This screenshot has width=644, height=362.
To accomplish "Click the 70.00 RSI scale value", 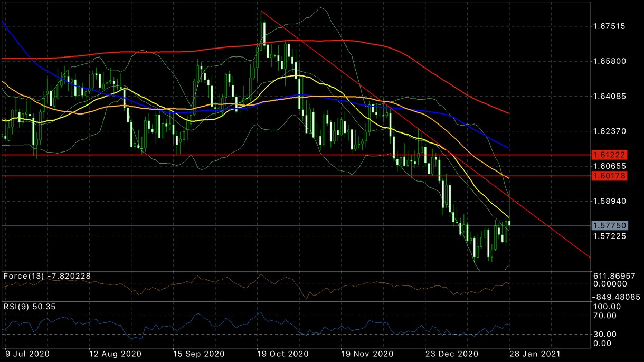I will pyautogui.click(x=605, y=316).
